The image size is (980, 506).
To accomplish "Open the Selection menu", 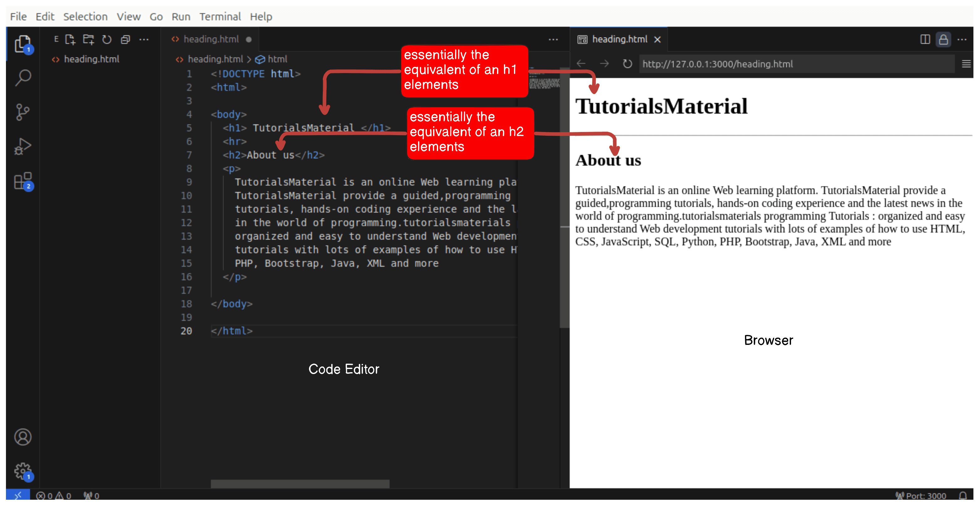I will click(x=85, y=17).
